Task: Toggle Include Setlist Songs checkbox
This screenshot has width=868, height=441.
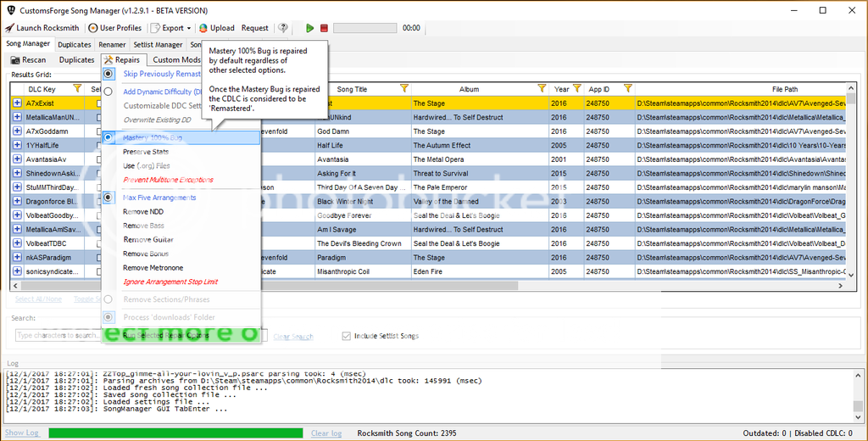Action: (347, 336)
